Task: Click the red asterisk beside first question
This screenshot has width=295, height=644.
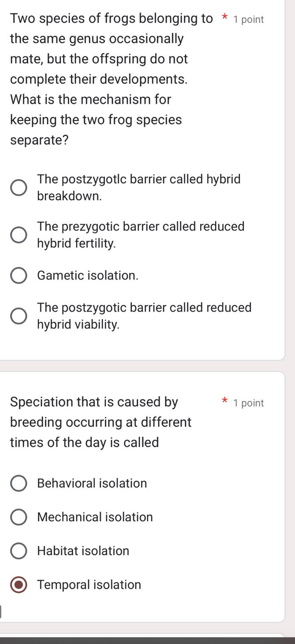Action: [224, 18]
